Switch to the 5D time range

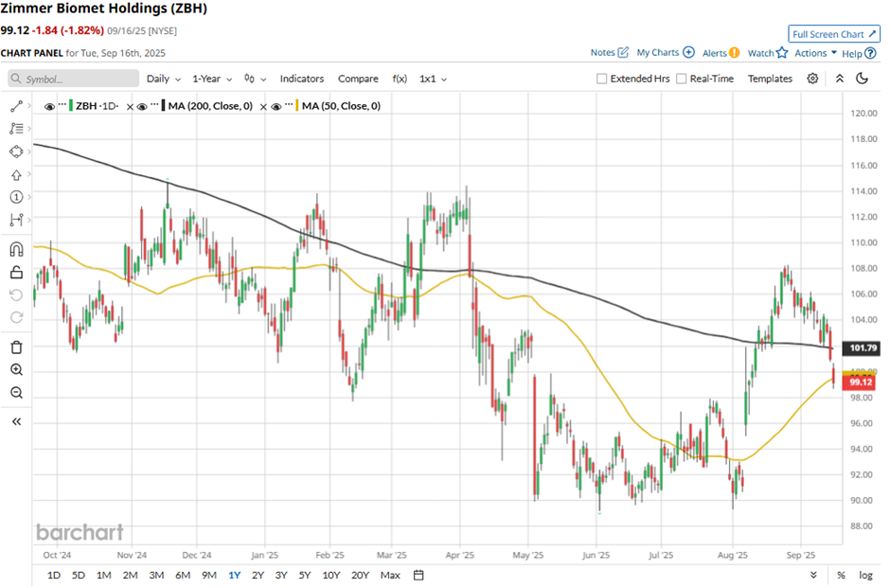[x=79, y=575]
